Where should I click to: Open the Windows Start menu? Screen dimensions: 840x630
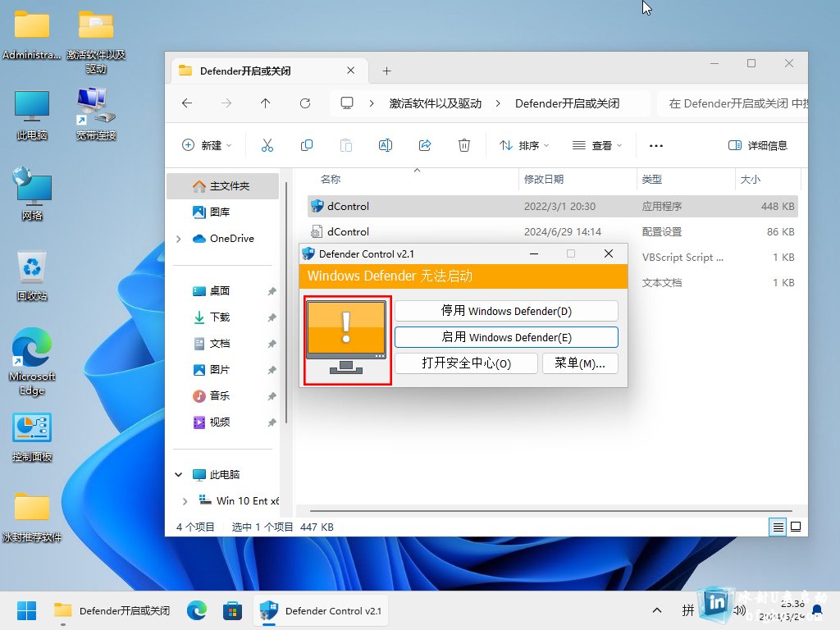pyautogui.click(x=26, y=610)
